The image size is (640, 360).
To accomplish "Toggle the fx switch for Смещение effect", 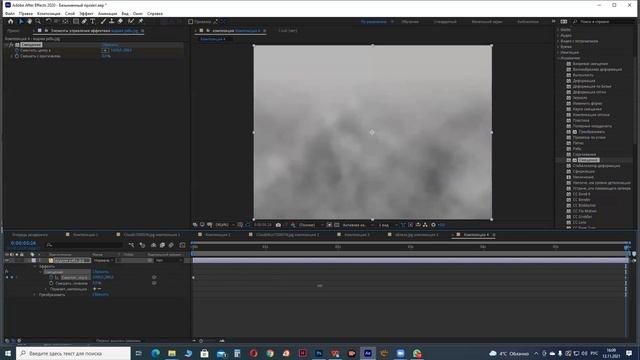I will tap(11, 44).
